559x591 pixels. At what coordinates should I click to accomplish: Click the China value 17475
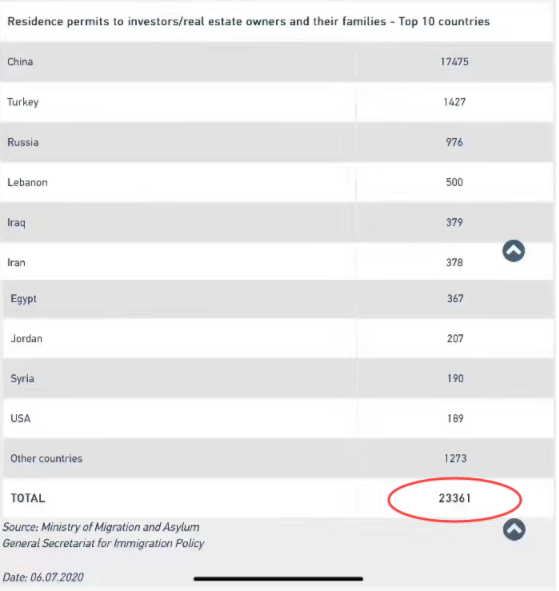coord(454,62)
